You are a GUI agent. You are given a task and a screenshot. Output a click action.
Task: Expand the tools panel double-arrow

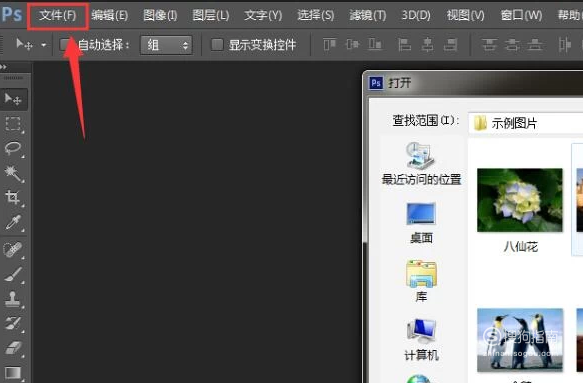point(3,67)
